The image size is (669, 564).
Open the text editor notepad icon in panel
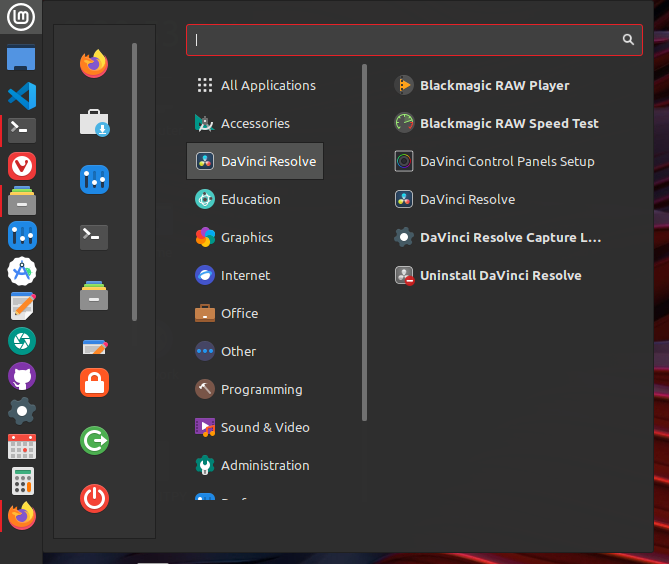click(x=23, y=306)
